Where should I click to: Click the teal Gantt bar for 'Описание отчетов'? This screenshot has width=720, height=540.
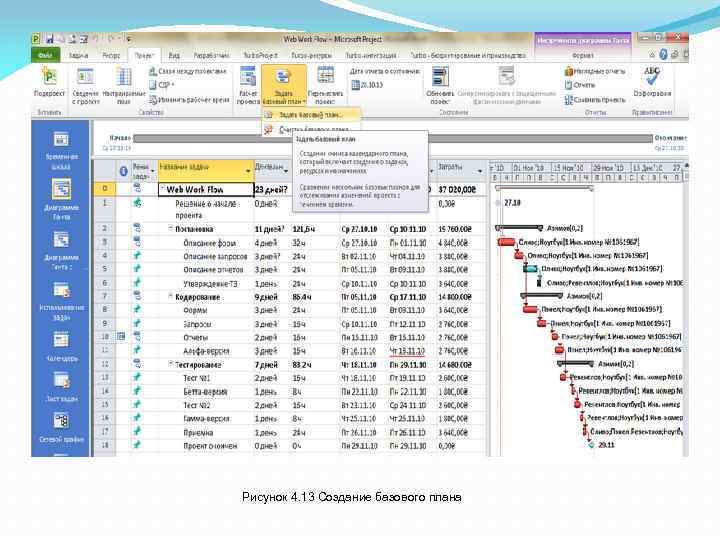[x=530, y=269]
